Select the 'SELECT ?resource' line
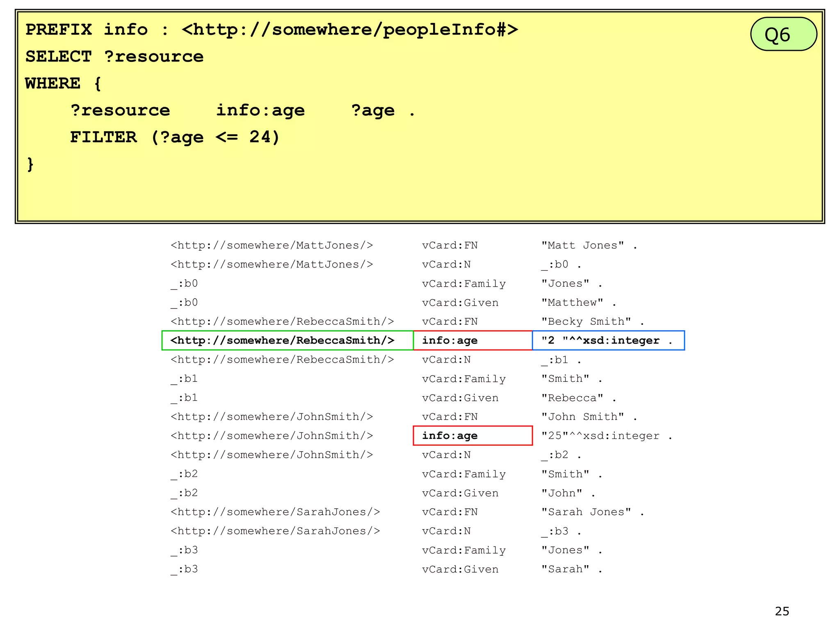 pyautogui.click(x=114, y=57)
